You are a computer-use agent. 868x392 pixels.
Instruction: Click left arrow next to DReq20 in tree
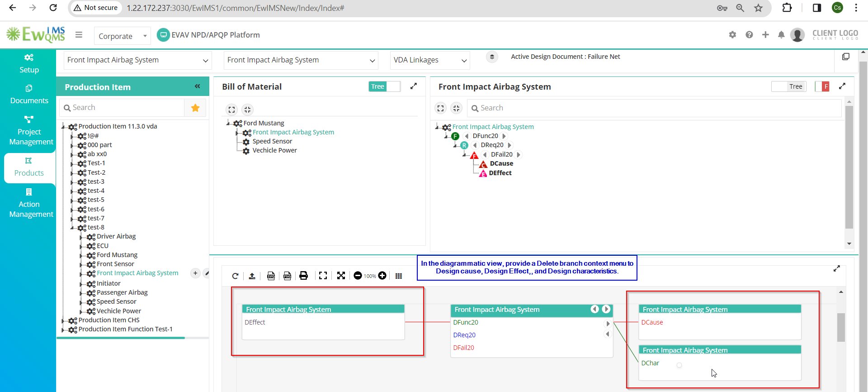(475, 145)
